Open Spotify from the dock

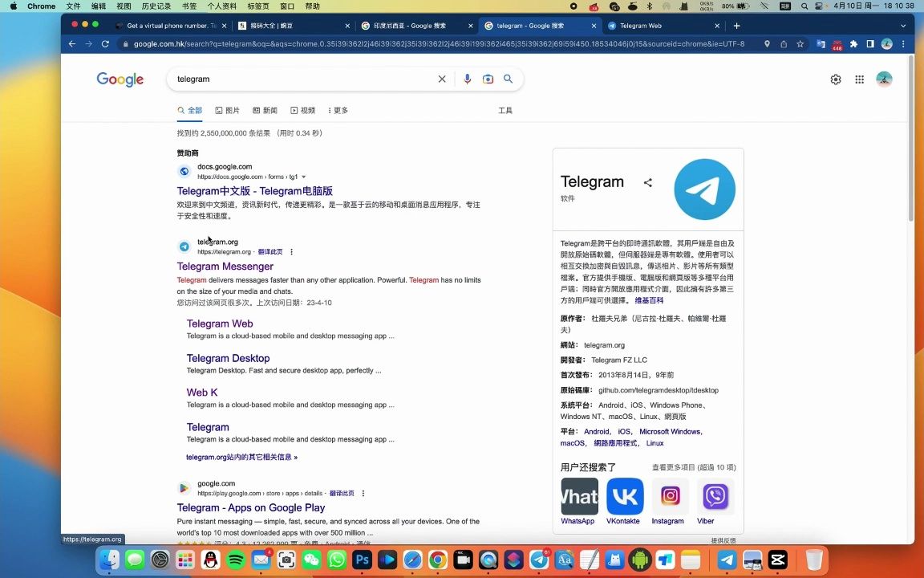pyautogui.click(x=236, y=560)
